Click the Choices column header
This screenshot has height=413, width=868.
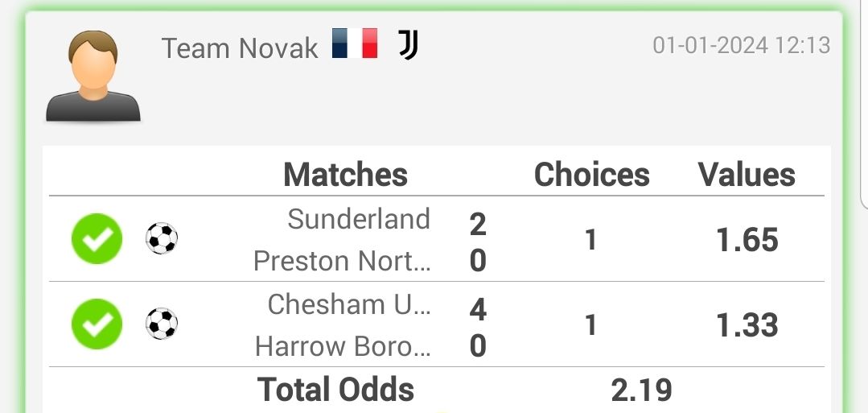click(x=592, y=174)
